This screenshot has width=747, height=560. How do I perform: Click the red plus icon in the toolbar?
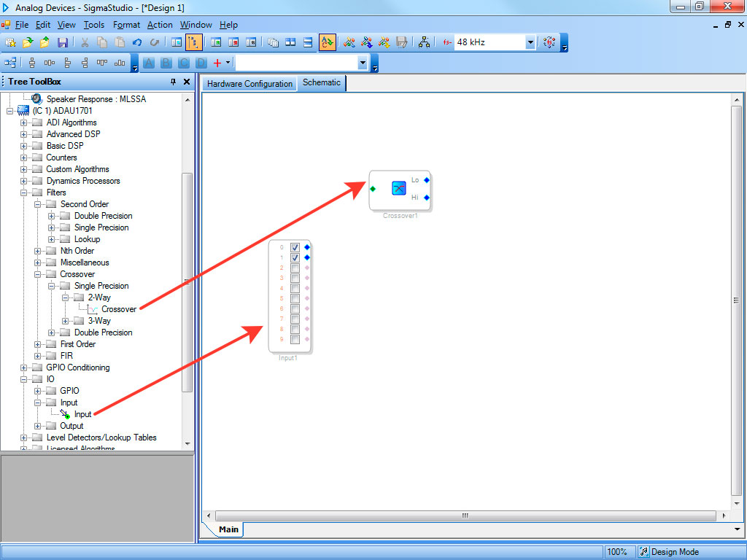(217, 63)
